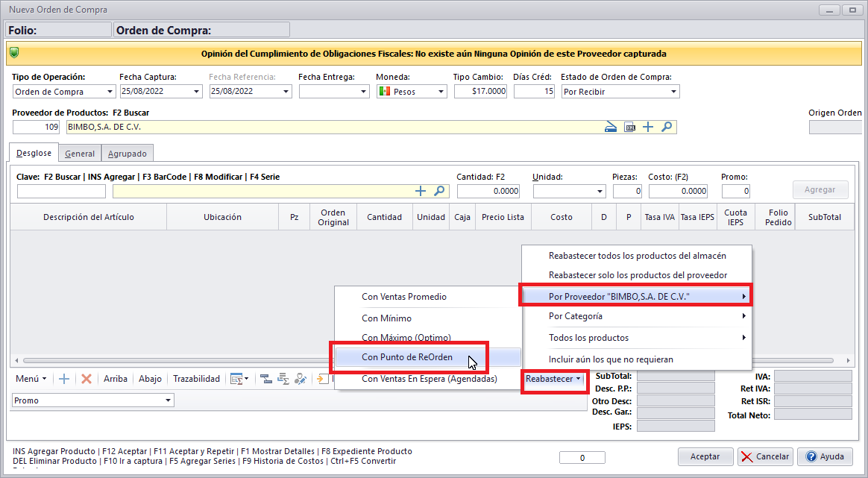Viewport: 868px width, 478px height.
Task: Select Con Punto de ReOrden menu option
Action: click(x=407, y=357)
